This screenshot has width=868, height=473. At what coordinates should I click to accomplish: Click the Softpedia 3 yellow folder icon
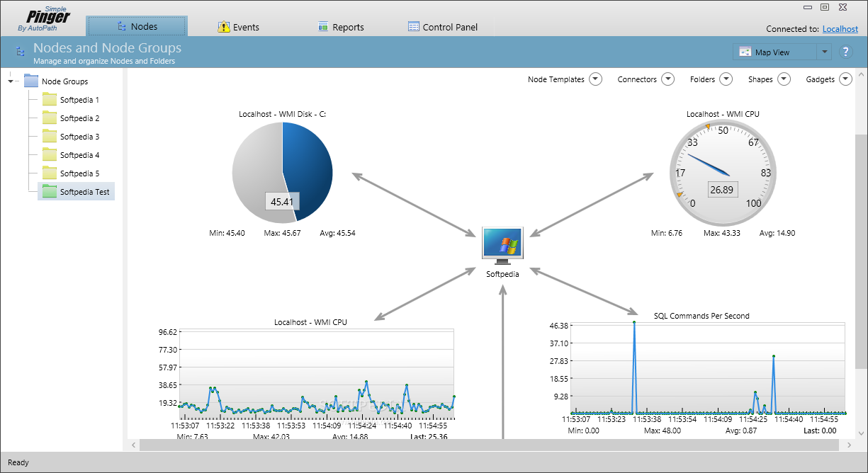49,136
